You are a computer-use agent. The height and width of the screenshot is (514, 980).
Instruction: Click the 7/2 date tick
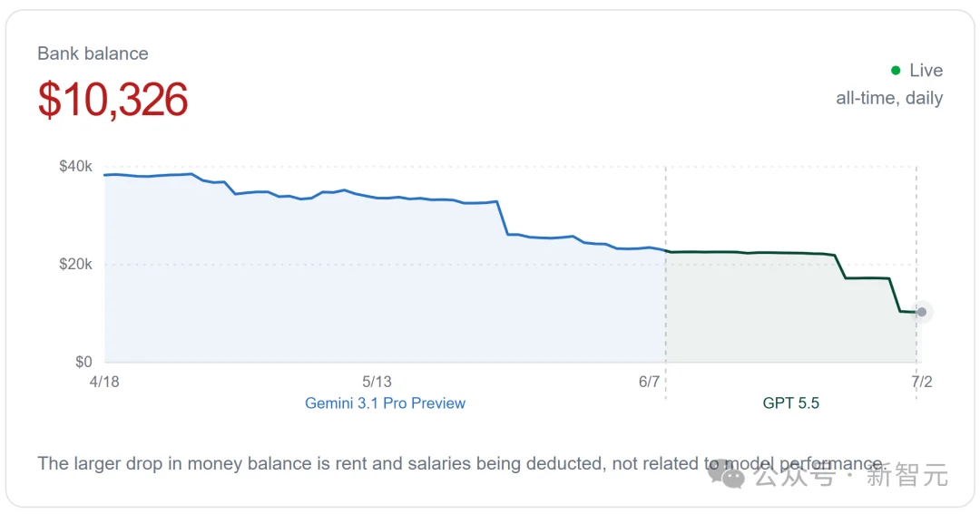click(x=922, y=382)
